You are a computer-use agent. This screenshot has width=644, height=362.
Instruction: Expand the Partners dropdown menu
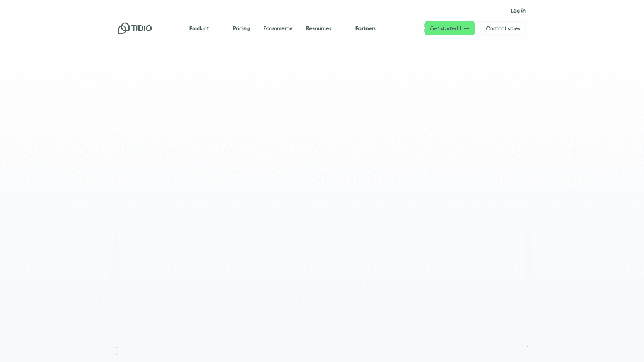tap(365, 28)
